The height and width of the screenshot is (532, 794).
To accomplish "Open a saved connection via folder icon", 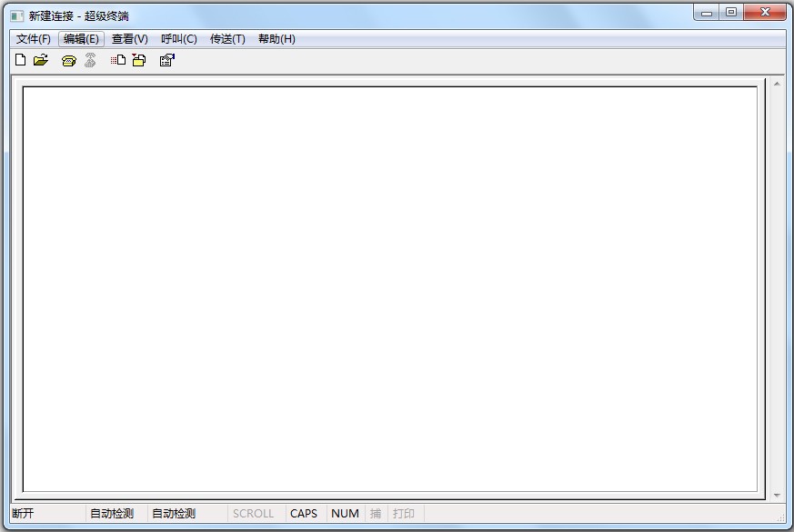I will click(41, 60).
